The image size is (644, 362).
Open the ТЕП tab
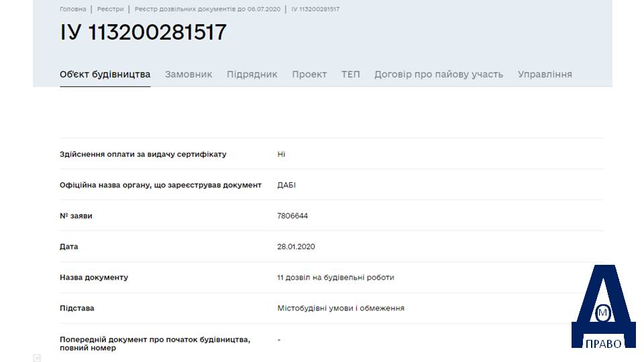[x=350, y=74]
